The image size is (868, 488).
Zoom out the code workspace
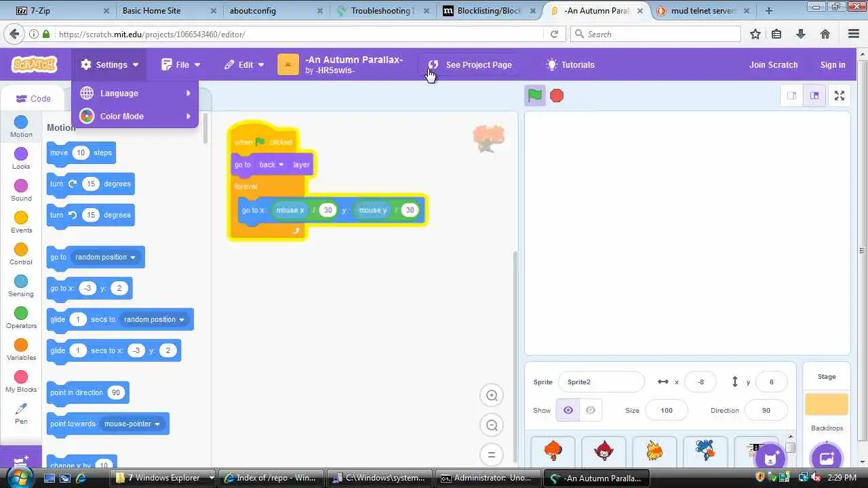[492, 425]
